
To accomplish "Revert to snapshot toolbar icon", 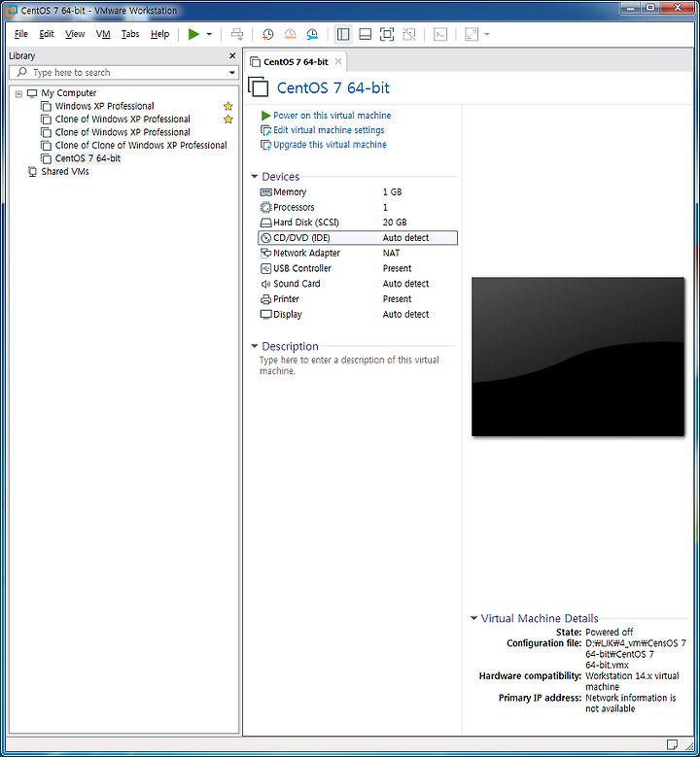I will (290, 34).
